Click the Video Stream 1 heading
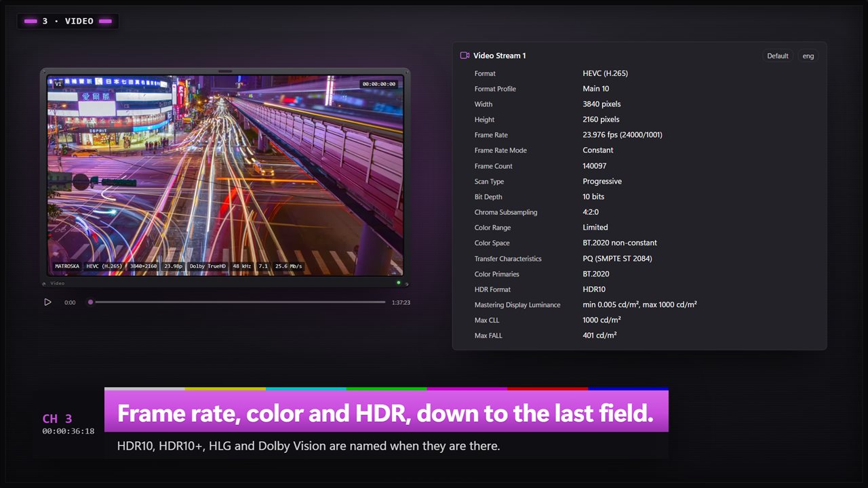868x488 pixels. [x=500, y=56]
